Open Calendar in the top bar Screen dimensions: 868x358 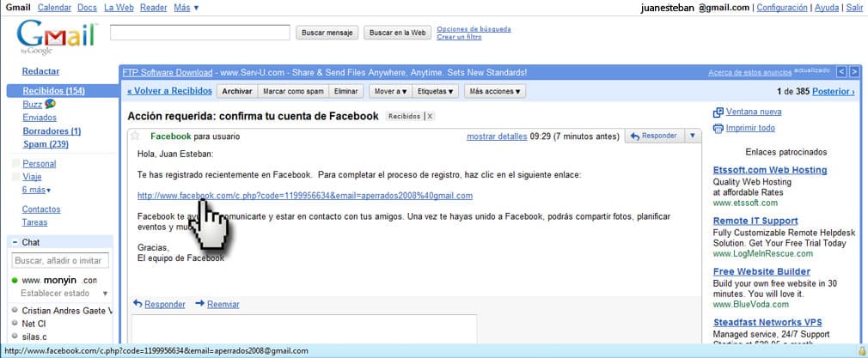click(54, 8)
